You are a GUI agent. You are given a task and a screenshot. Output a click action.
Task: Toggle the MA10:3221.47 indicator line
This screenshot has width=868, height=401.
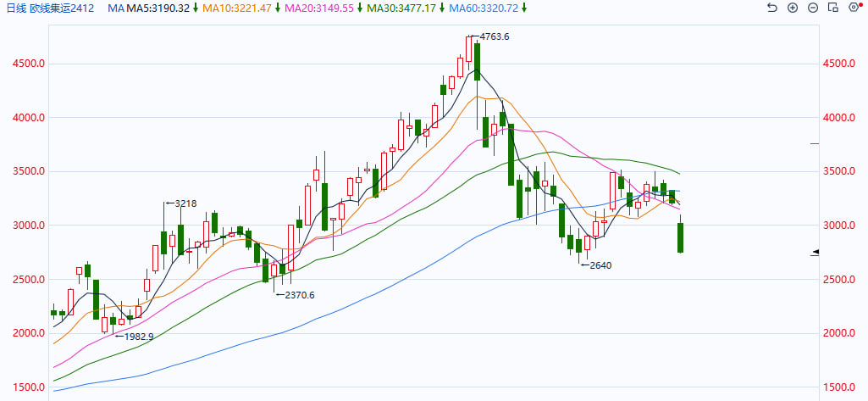coord(238,8)
